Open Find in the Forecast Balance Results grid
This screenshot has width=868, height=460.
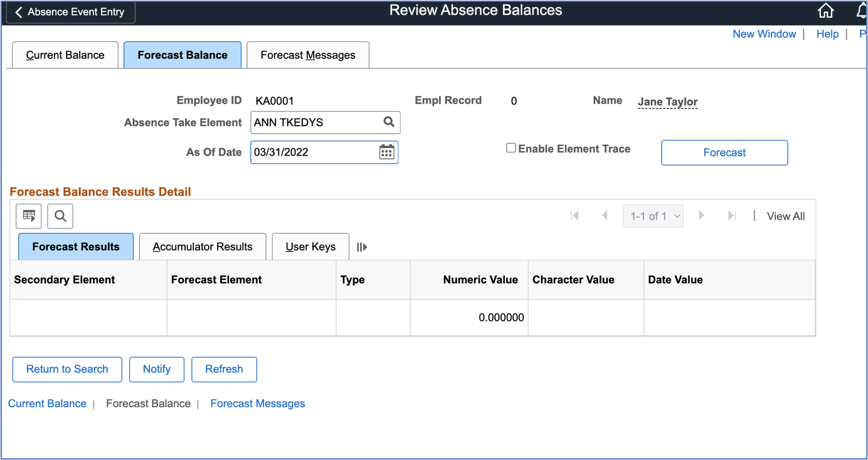coord(60,216)
